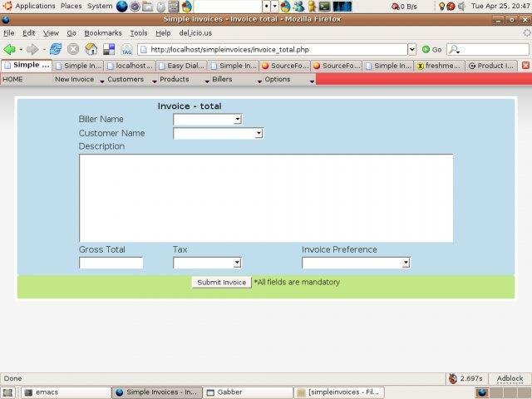
Task: Open the Go menu
Action: (71, 33)
